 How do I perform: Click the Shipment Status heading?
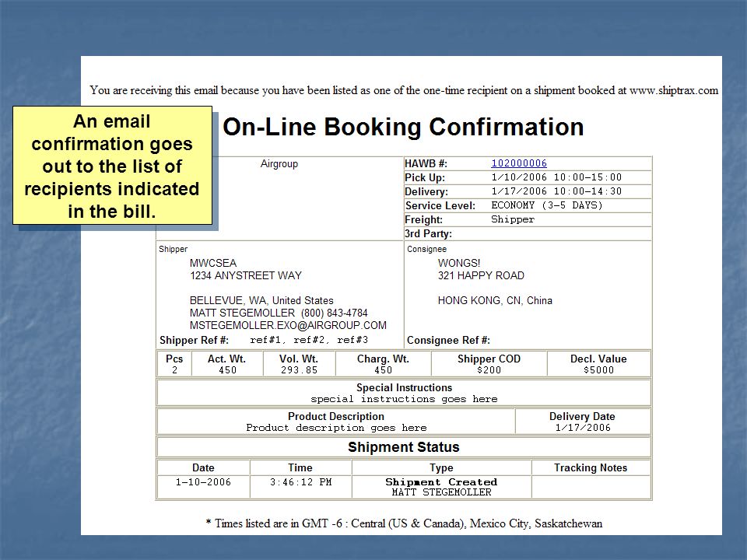pyautogui.click(x=404, y=447)
